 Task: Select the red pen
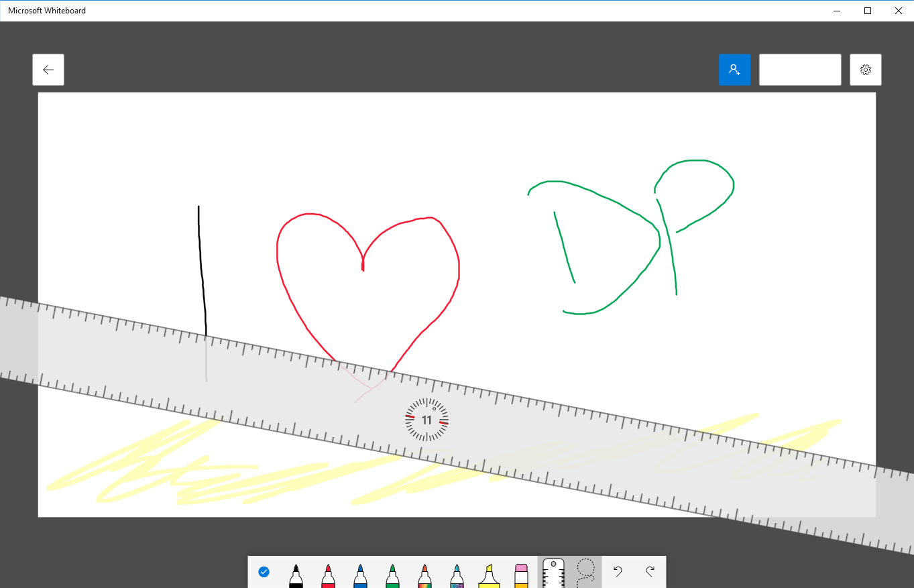[328, 576]
